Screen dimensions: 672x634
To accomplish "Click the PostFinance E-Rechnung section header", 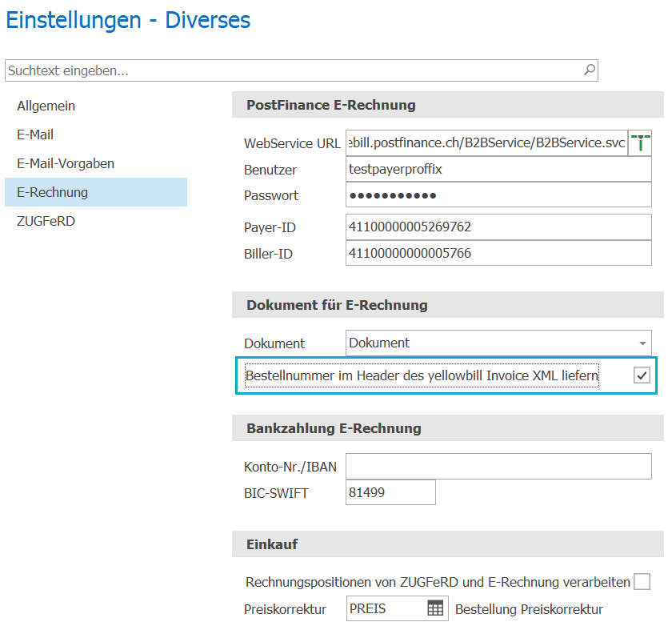I will coord(448,105).
